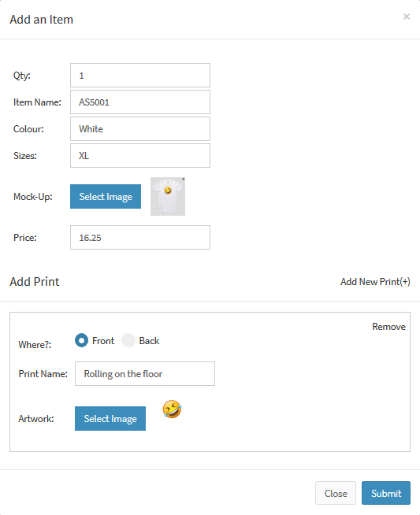
Task: Close the Add an Item dialog with X
Action: [407, 17]
